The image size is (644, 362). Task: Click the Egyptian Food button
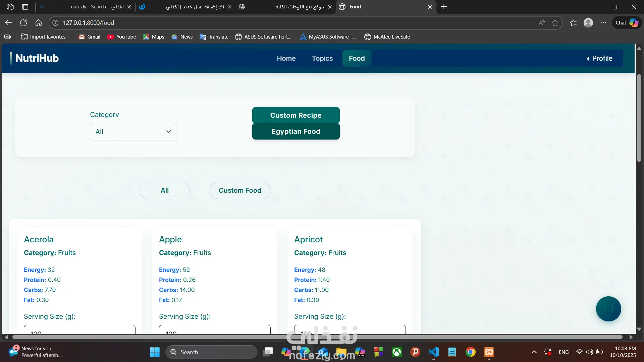tap(296, 131)
